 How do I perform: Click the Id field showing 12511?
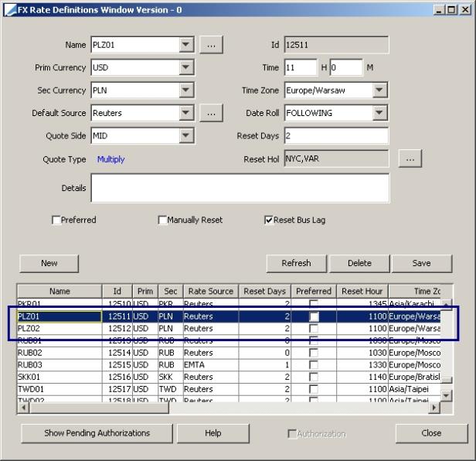pos(336,45)
